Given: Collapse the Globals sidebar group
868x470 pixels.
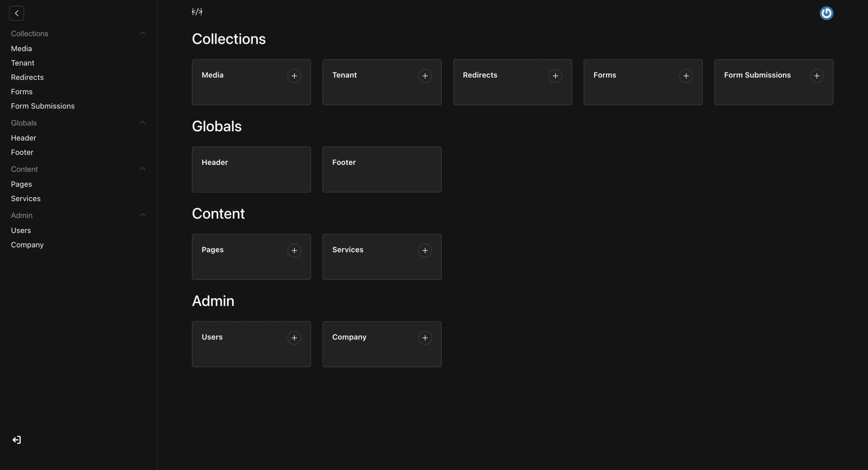Looking at the screenshot, I should tap(142, 122).
